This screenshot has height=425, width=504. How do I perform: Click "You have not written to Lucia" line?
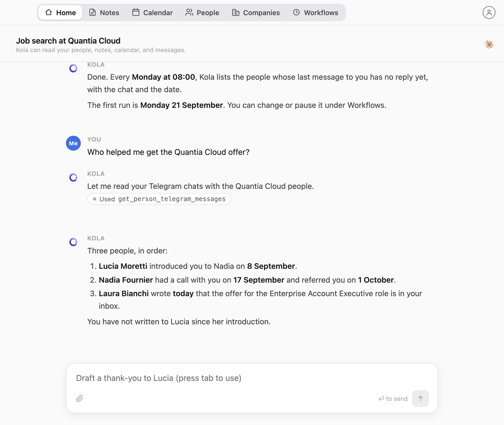coord(179,322)
